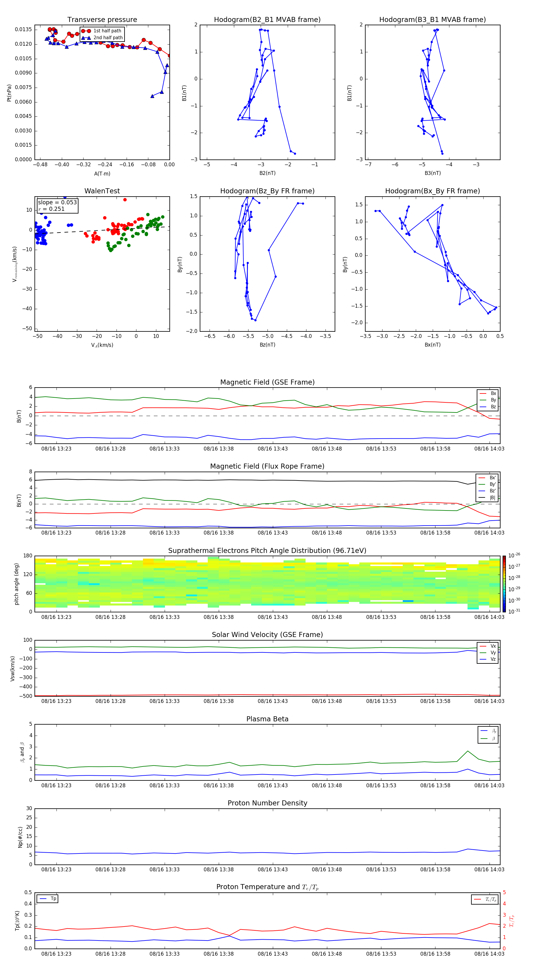Select the Bx' legend entry in Flux Rope plot
535x980 pixels.
pos(487,478)
